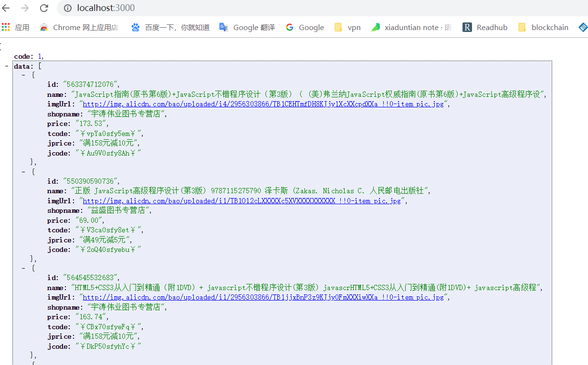Image resolution: width=588 pixels, height=365 pixels.
Task: Click the browser forward arrow
Action: pyautogui.click(x=25, y=8)
